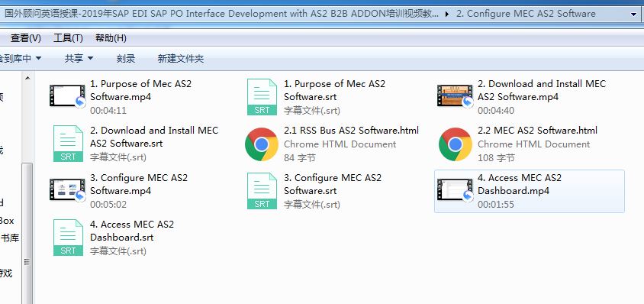Click the navigation pane scroll up arrow

27,78
